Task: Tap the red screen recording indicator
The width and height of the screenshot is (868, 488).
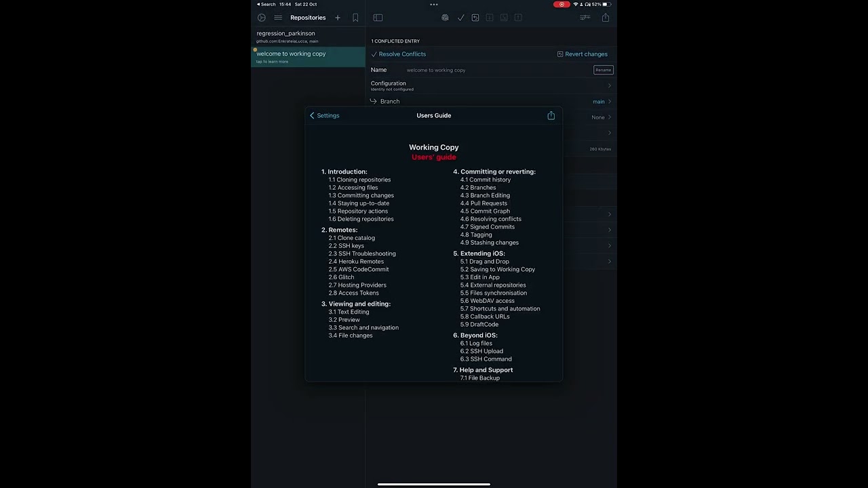Action: (x=561, y=4)
